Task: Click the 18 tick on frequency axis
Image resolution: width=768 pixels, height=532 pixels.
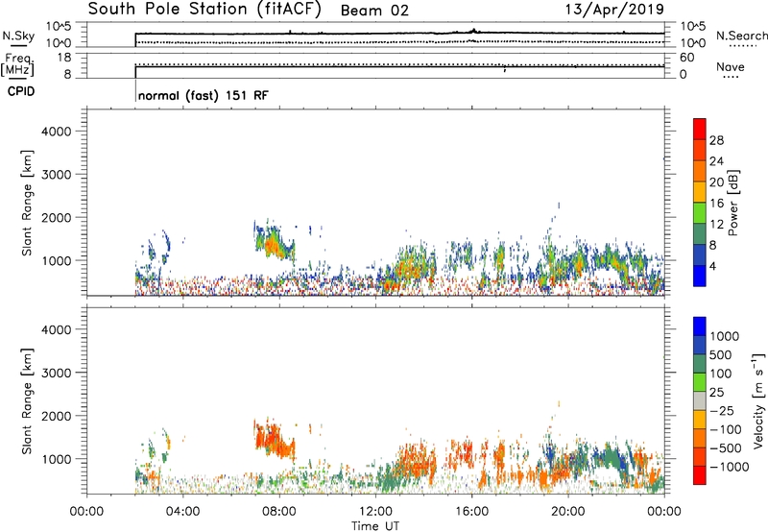Action: 64,58
